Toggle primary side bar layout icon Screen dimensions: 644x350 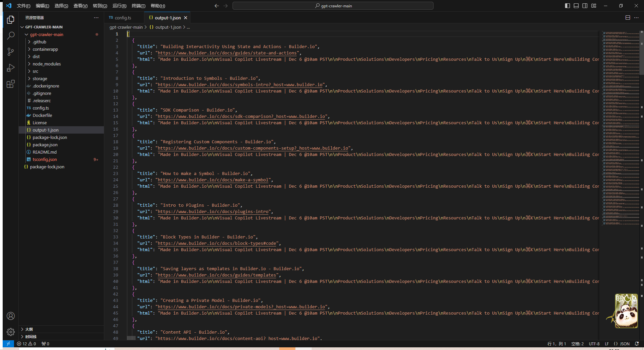[x=568, y=6]
